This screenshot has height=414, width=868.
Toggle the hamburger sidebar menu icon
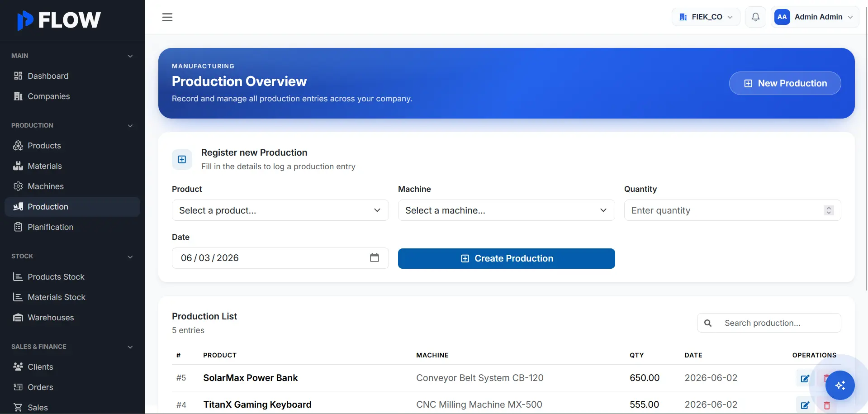tap(167, 17)
